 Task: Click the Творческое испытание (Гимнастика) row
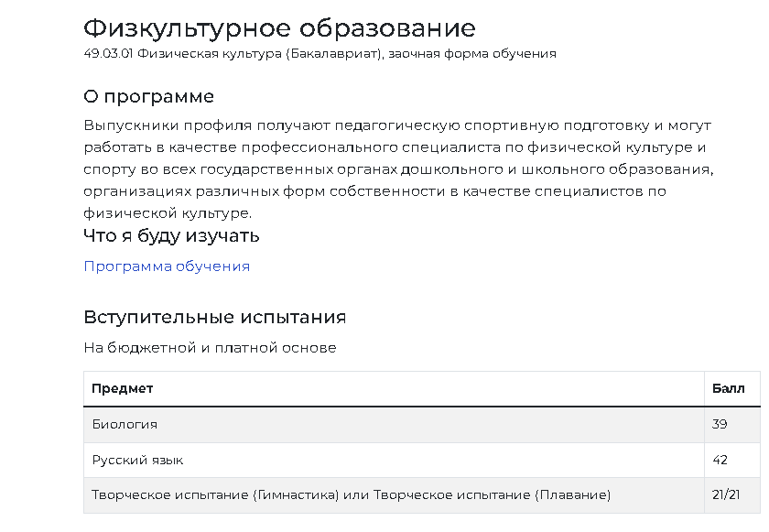(422, 495)
